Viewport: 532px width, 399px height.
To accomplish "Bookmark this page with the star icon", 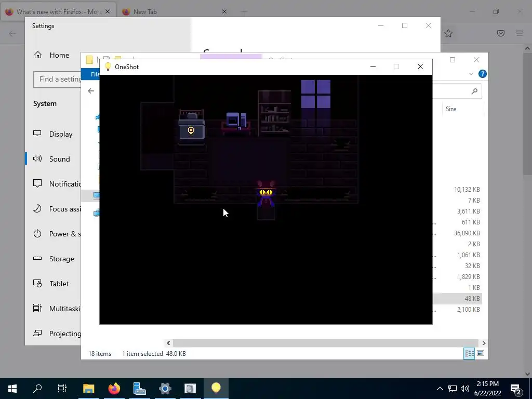I will (448, 33).
